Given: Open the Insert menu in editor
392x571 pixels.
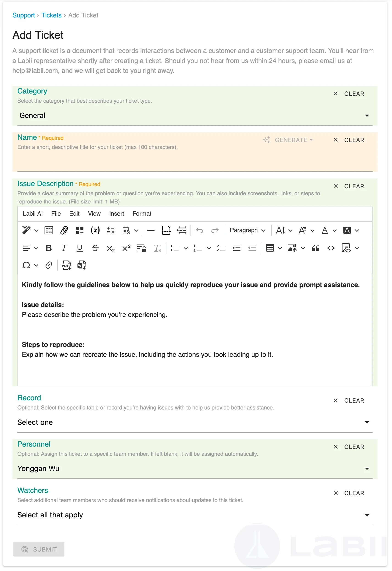Looking at the screenshot, I should pyautogui.click(x=116, y=214).
